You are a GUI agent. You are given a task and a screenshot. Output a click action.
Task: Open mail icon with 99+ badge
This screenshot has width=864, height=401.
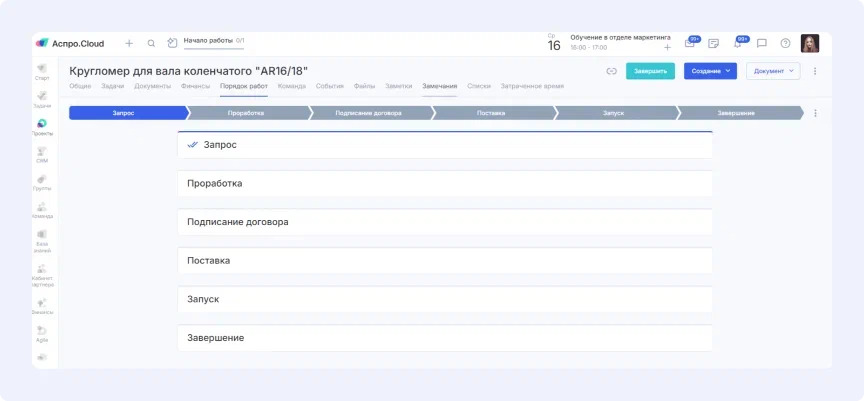click(x=689, y=44)
